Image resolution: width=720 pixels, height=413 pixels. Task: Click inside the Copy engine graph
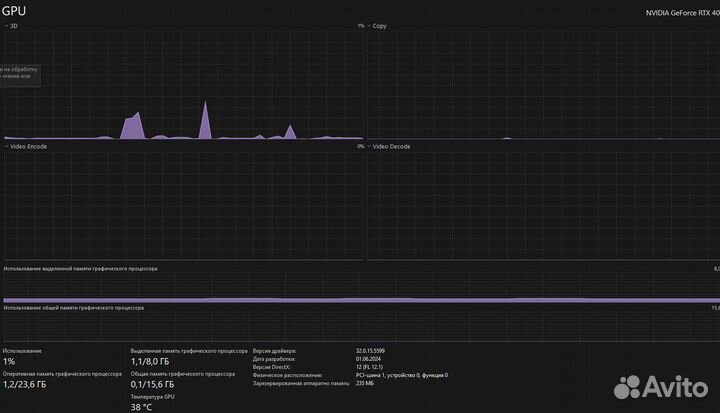tap(540, 85)
